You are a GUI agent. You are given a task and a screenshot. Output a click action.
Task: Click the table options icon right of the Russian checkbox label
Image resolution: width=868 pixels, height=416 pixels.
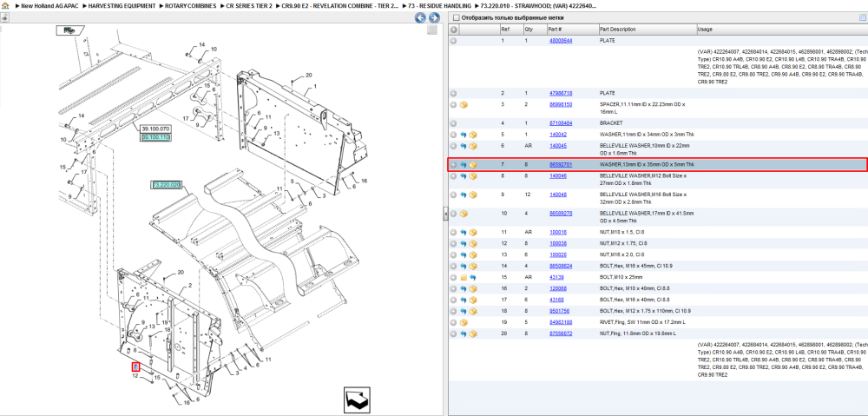pos(862,17)
